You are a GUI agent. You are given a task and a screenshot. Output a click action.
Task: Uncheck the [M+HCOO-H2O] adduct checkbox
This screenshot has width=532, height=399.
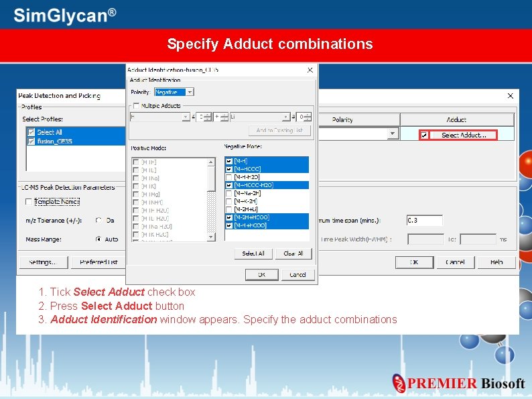229,185
